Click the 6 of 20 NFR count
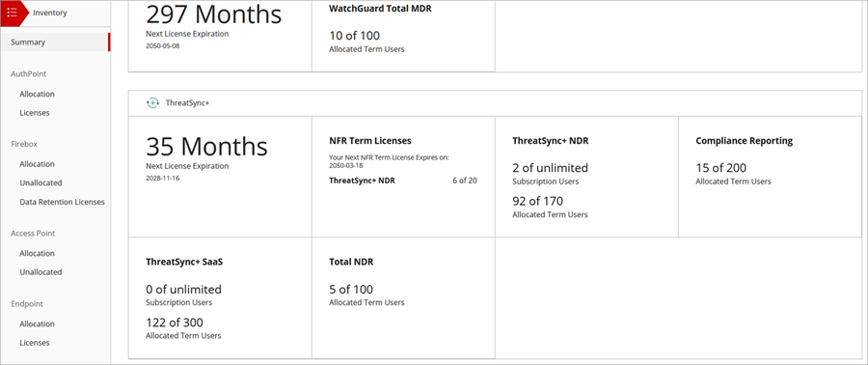This screenshot has height=365, width=868. click(x=465, y=181)
